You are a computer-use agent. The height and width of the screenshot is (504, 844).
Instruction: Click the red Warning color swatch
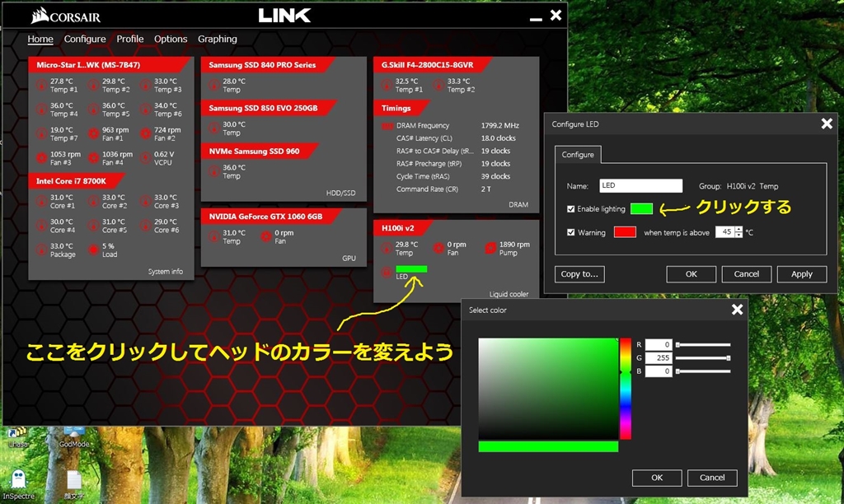[625, 232]
